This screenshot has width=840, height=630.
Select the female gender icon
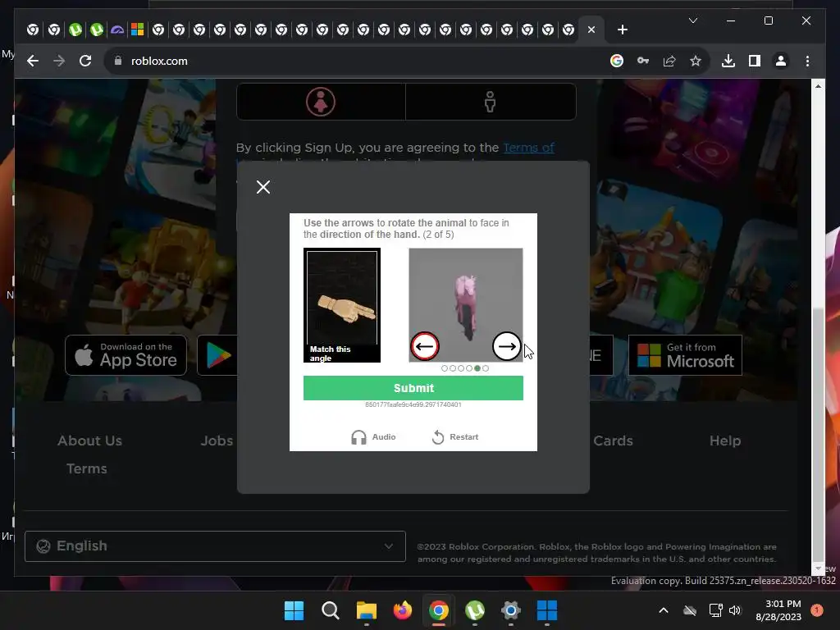click(x=321, y=102)
